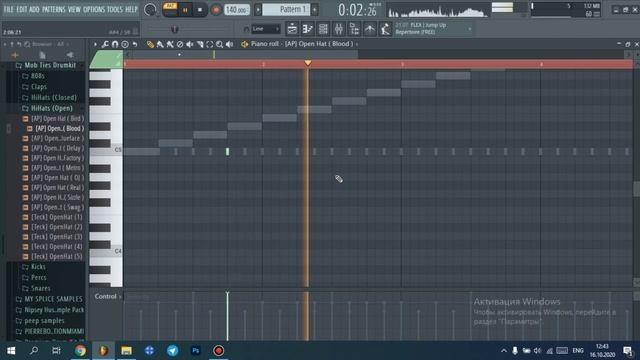Open the piano roll Stamp chord tool

click(125, 44)
